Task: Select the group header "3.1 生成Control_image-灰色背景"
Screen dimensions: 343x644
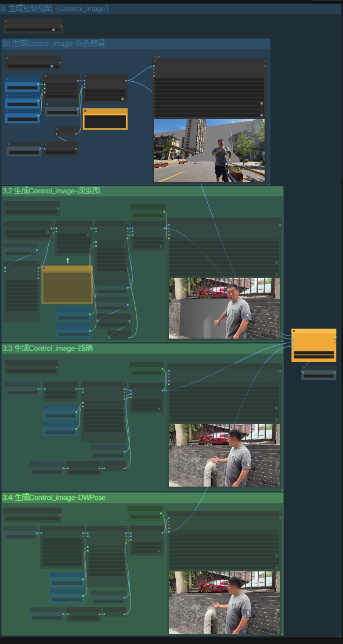Action: (53, 43)
